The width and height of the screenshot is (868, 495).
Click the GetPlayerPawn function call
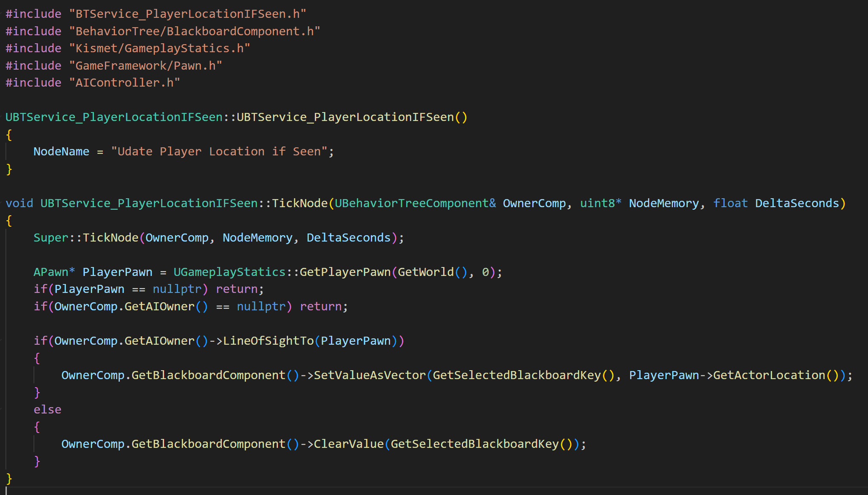[x=345, y=272]
